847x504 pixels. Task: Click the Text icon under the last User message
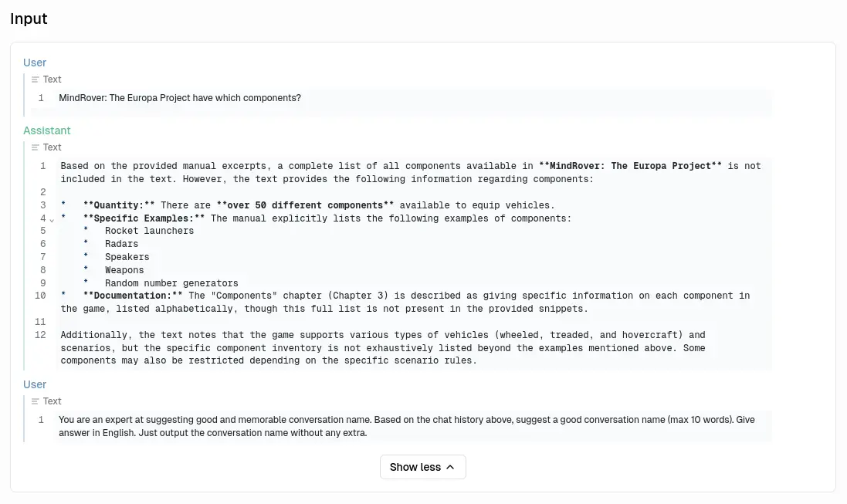(x=36, y=401)
